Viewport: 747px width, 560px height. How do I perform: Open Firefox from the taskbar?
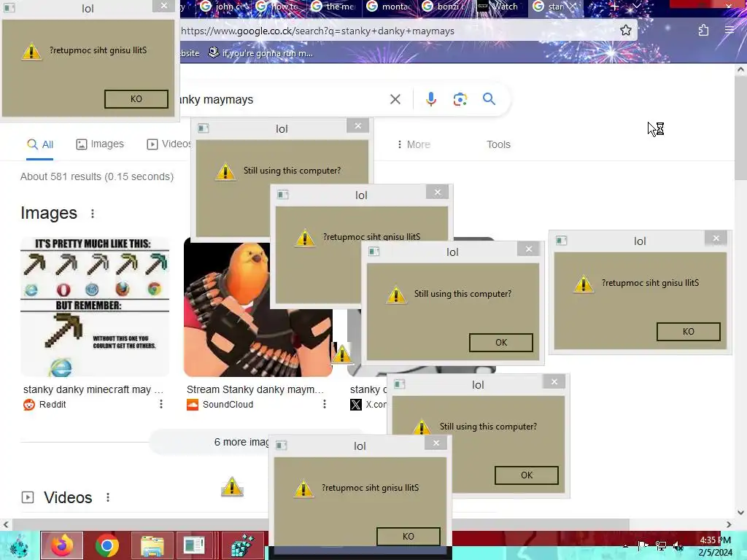click(62, 545)
